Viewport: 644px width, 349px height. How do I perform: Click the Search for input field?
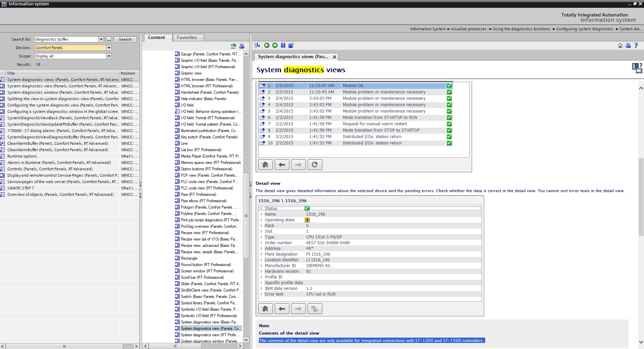click(x=66, y=39)
